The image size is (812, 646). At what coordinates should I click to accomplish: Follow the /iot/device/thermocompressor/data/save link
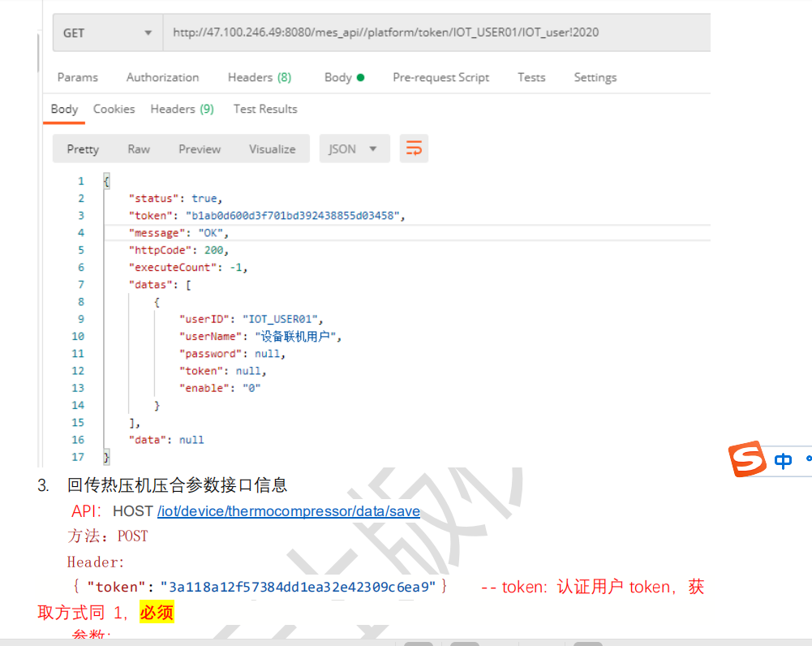(x=289, y=511)
